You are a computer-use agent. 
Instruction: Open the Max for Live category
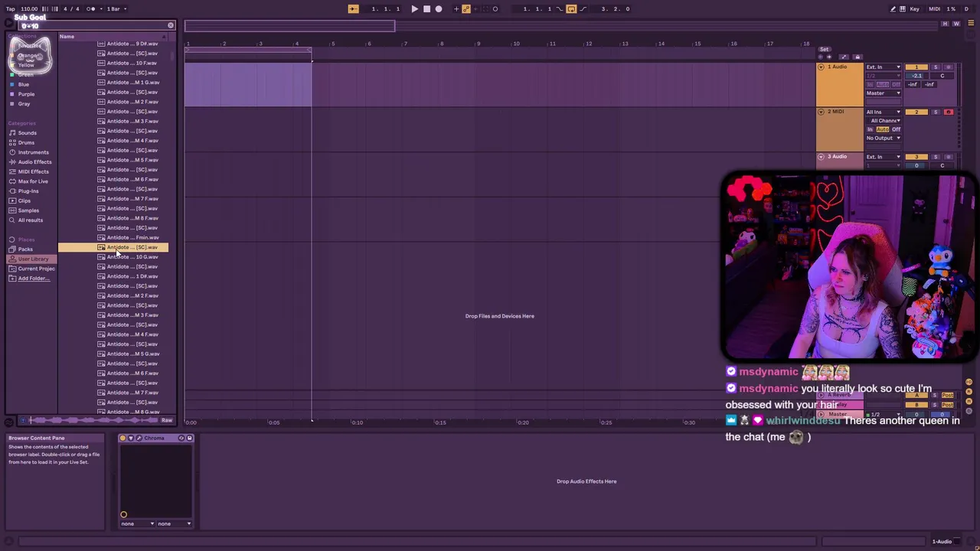click(x=33, y=181)
